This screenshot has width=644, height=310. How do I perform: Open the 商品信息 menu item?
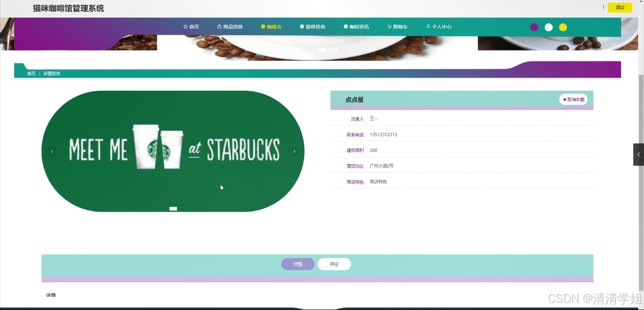230,27
